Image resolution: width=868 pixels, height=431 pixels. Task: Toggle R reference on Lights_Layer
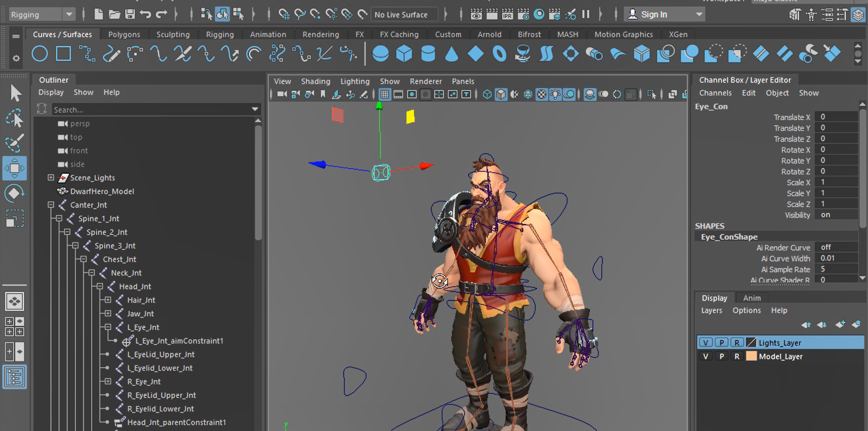point(737,343)
